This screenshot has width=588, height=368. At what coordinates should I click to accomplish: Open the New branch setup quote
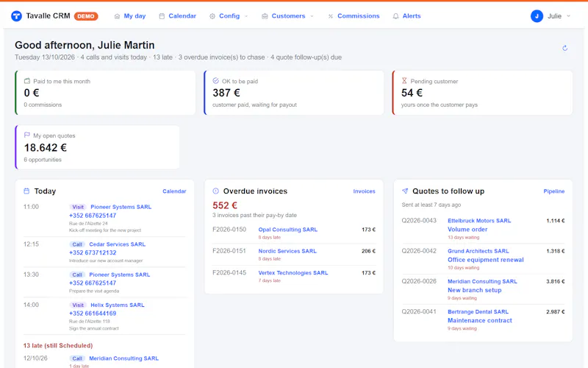[x=474, y=290]
